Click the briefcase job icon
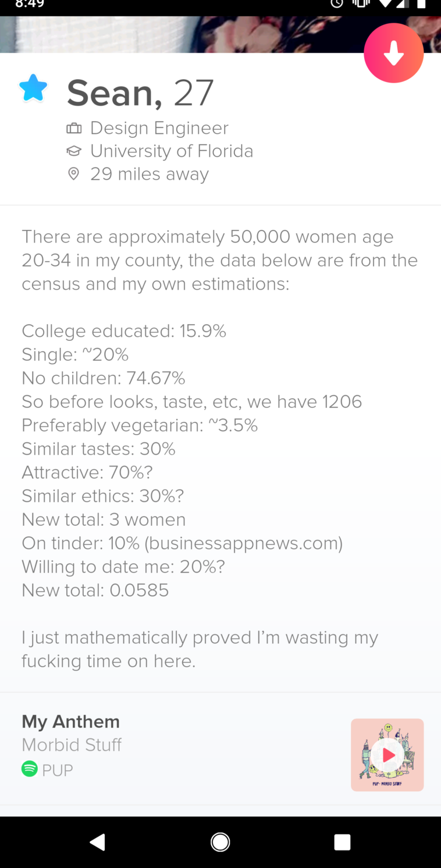This screenshot has width=441, height=868. click(74, 128)
